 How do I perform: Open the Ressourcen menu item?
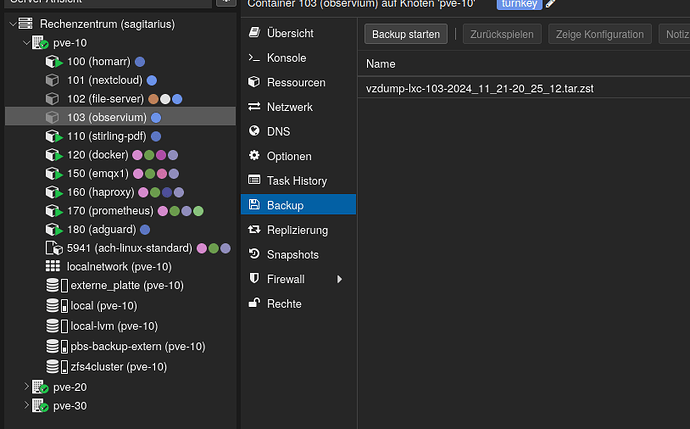tap(298, 82)
